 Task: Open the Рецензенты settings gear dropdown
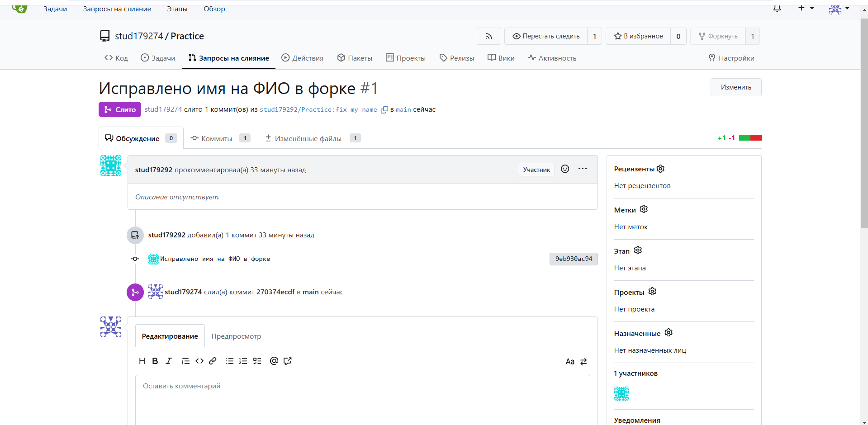[660, 169]
